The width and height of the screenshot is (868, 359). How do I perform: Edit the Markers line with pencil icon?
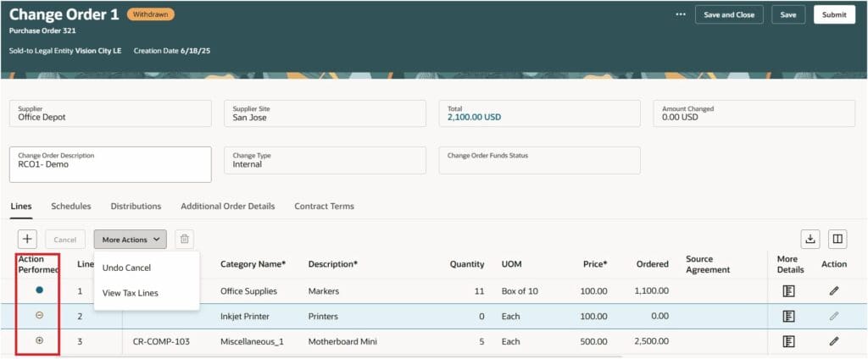pyautogui.click(x=834, y=291)
